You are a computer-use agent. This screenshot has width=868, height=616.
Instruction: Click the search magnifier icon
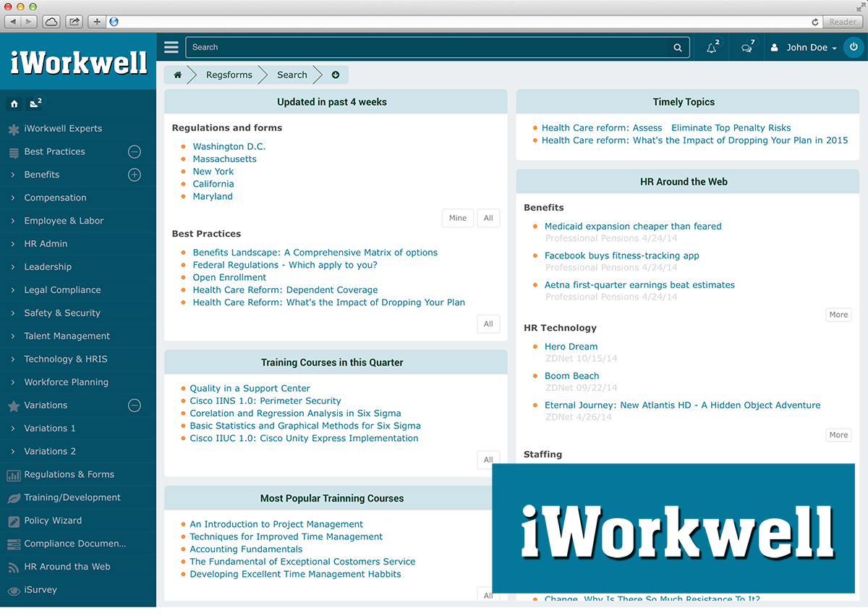tap(677, 46)
